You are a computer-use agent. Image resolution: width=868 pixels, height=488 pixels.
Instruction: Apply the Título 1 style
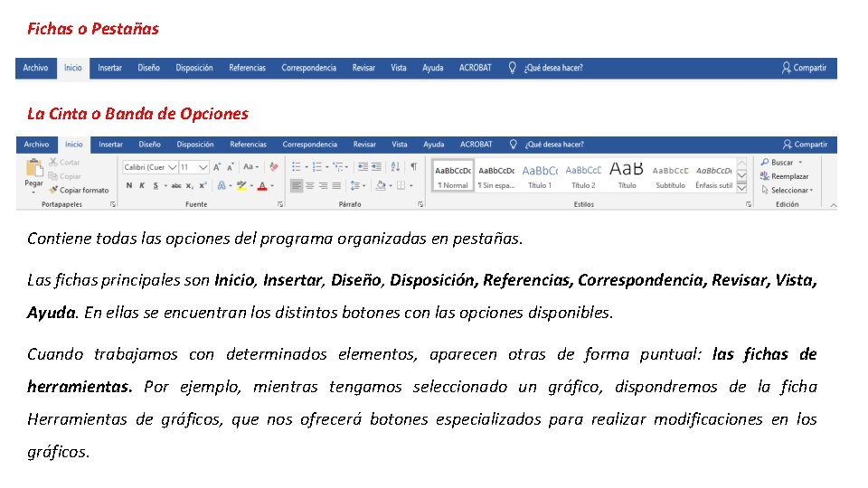coord(540,176)
